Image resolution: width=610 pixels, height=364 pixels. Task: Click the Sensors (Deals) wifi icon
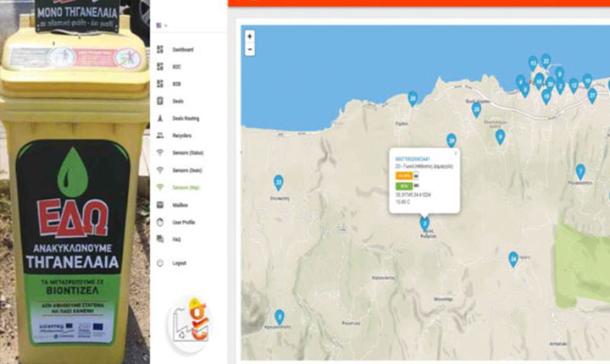[160, 170]
